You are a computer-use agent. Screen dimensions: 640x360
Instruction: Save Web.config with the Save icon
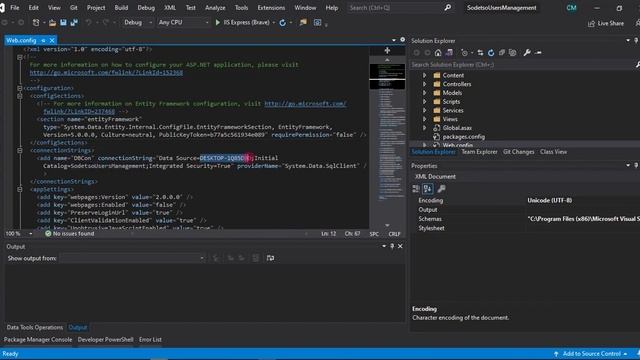63,23
